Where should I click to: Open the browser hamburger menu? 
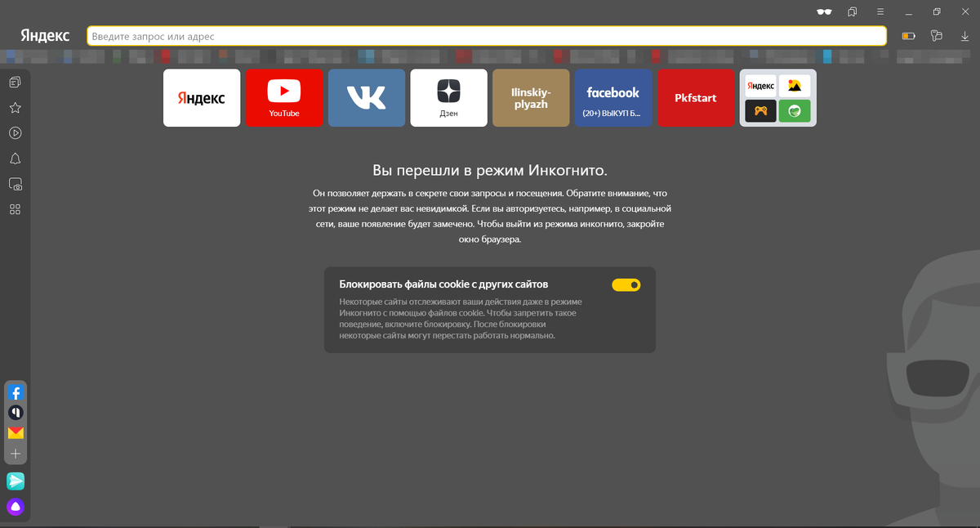click(x=880, y=11)
